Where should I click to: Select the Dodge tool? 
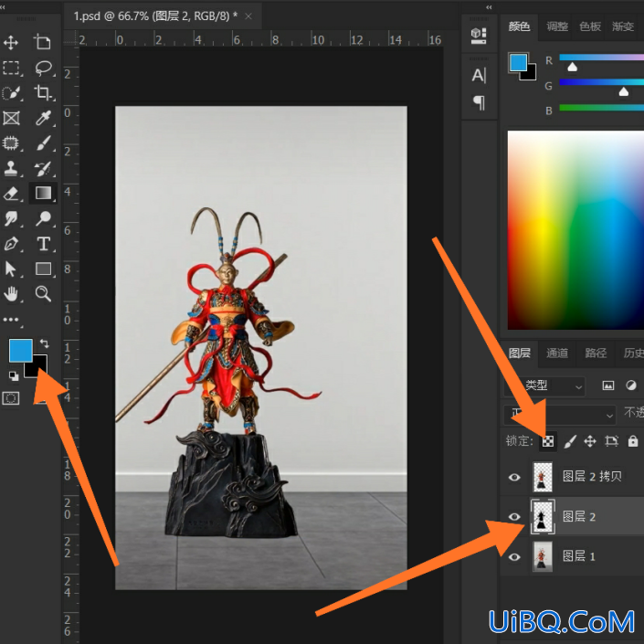coord(44,218)
